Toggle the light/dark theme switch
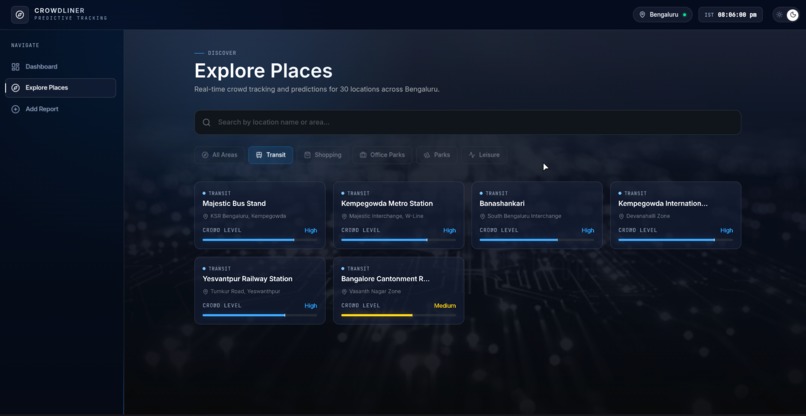Screen dimensions: 806x416 786,14
